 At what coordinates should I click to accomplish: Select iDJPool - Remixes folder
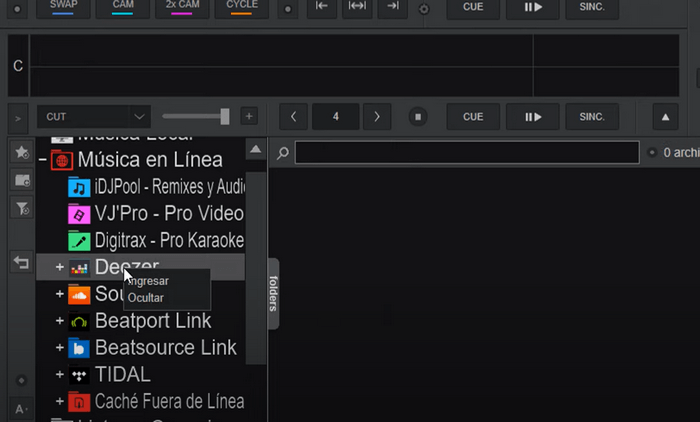pos(156,187)
